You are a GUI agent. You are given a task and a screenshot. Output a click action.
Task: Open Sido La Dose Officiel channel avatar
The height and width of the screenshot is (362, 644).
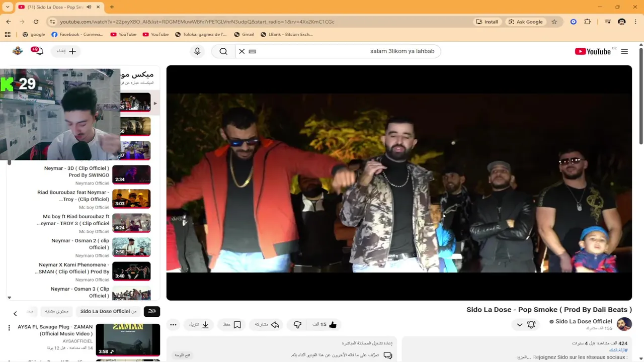click(x=624, y=324)
